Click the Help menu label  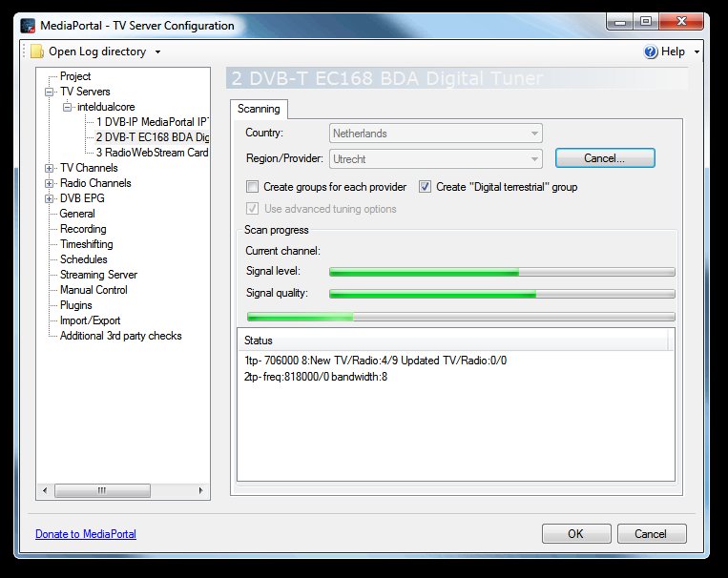click(x=673, y=52)
